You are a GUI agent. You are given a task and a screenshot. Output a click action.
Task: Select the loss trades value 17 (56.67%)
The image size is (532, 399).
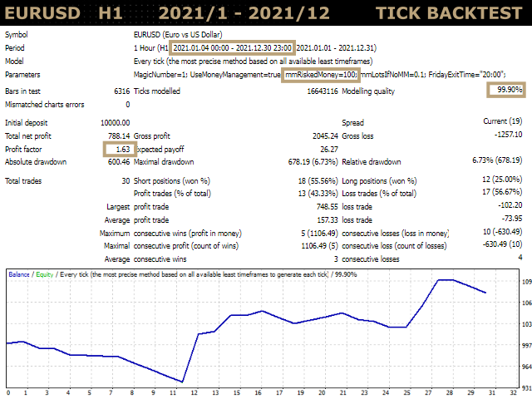502,192
